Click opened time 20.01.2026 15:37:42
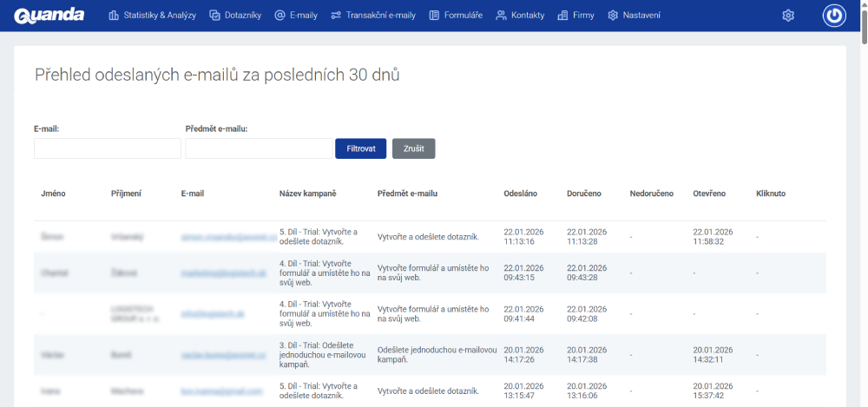This screenshot has width=868, height=407. [713, 391]
